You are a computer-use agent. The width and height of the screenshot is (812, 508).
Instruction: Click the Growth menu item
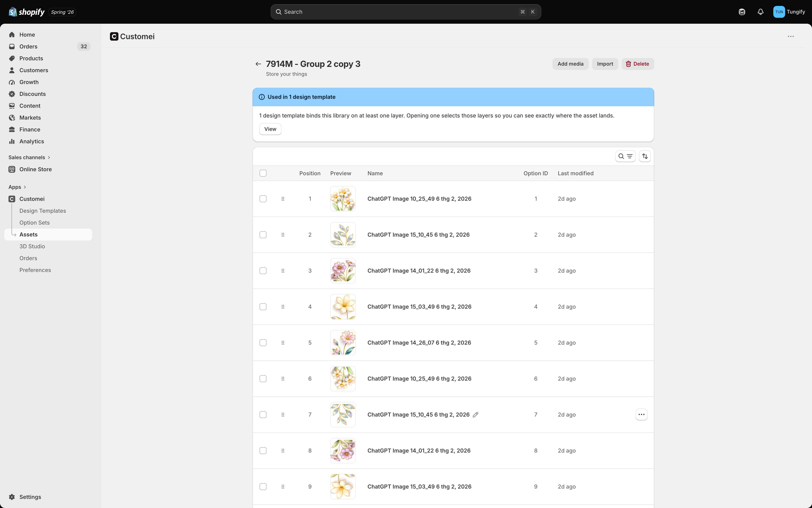tap(48, 82)
